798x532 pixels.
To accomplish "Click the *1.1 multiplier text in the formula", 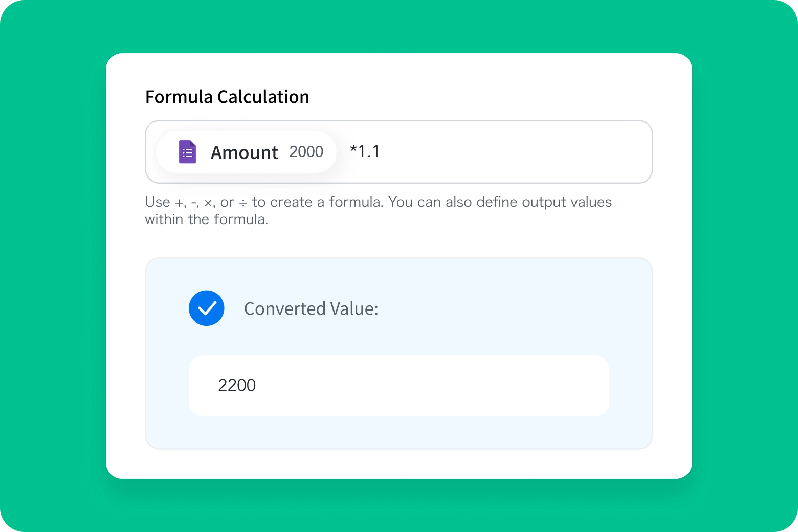I will (365, 151).
